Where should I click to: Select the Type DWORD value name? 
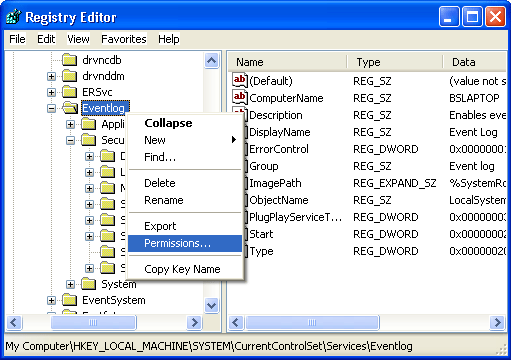point(261,251)
